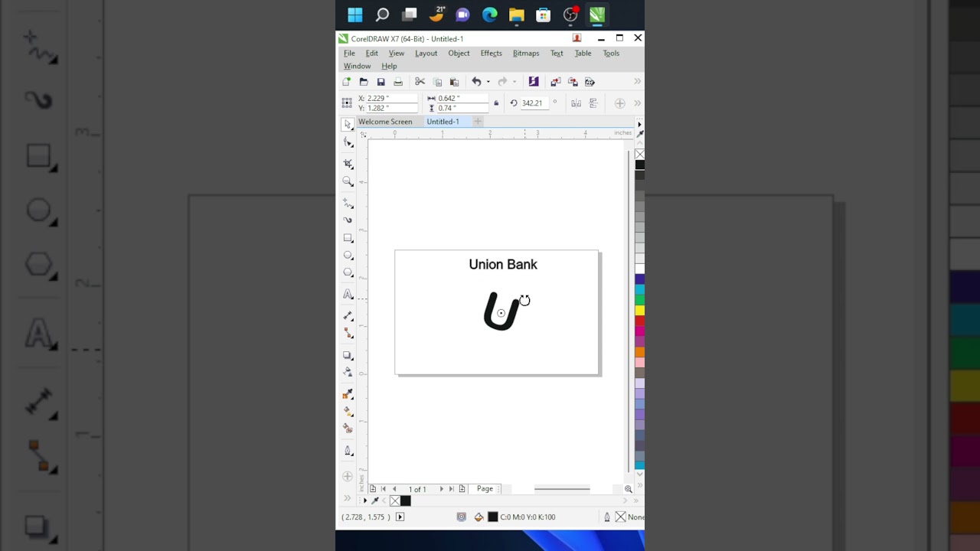980x551 pixels.
Task: Cut selection with the scissors icon
Action: point(420,82)
